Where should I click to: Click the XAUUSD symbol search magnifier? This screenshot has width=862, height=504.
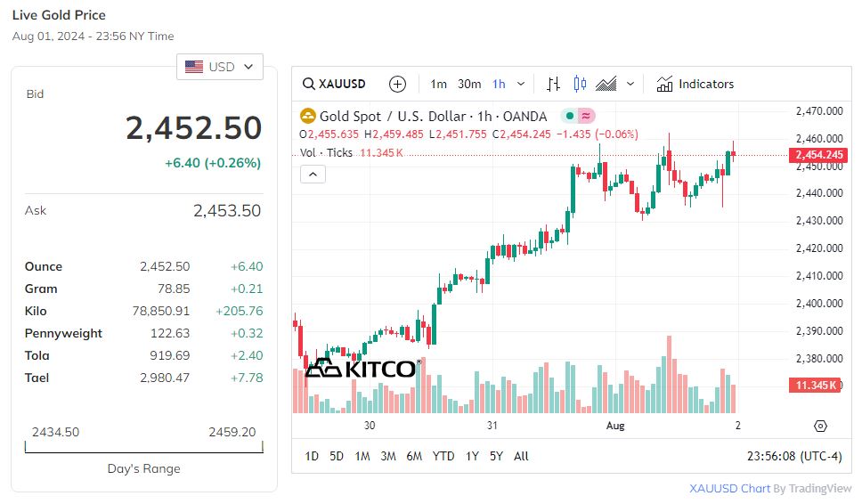pos(309,85)
